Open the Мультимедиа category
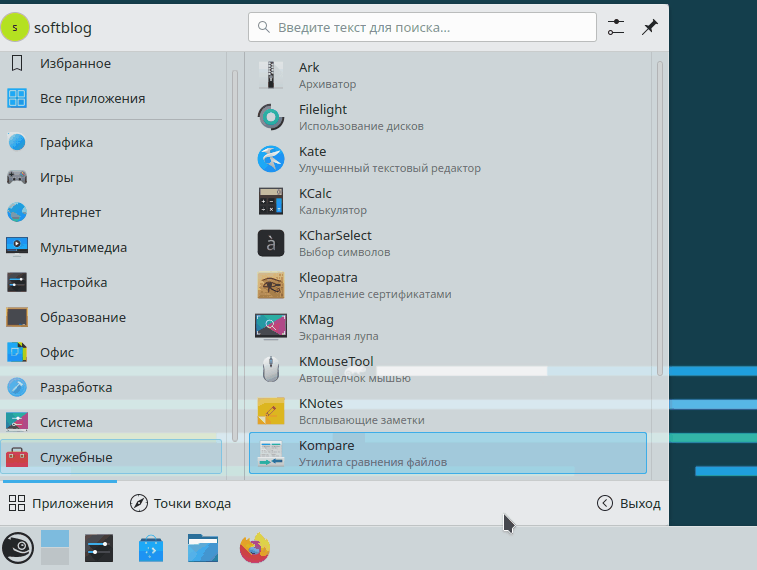Screen dimensions: 757x570 click(111, 248)
